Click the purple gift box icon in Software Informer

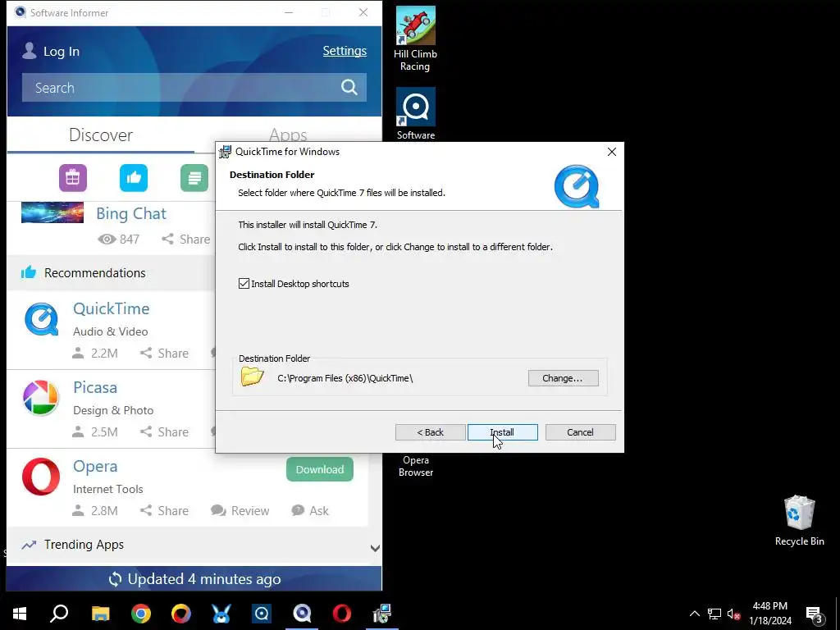click(73, 178)
